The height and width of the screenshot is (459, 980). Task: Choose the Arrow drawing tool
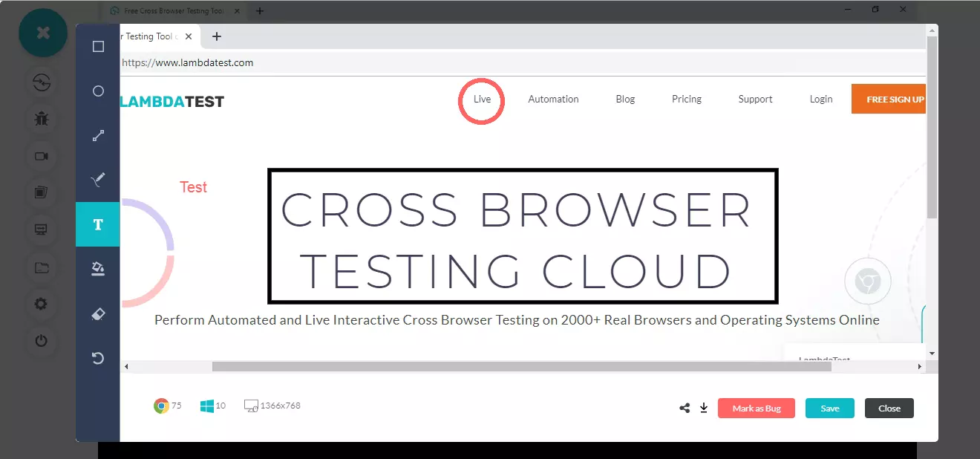click(x=97, y=135)
